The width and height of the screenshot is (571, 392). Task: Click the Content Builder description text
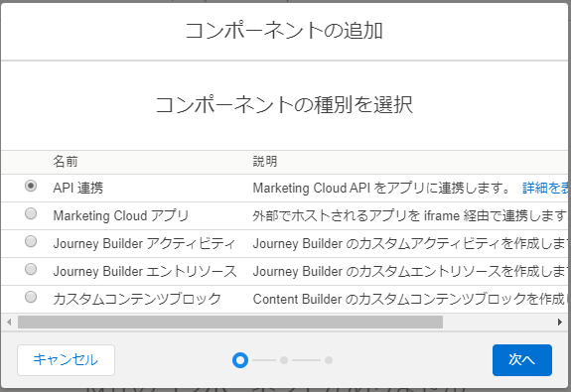coord(411,299)
